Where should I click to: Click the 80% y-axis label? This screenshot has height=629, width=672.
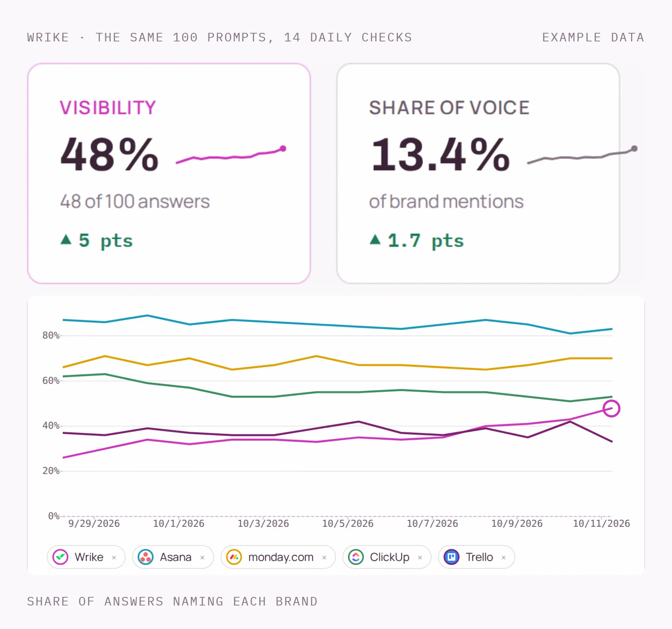click(51, 335)
